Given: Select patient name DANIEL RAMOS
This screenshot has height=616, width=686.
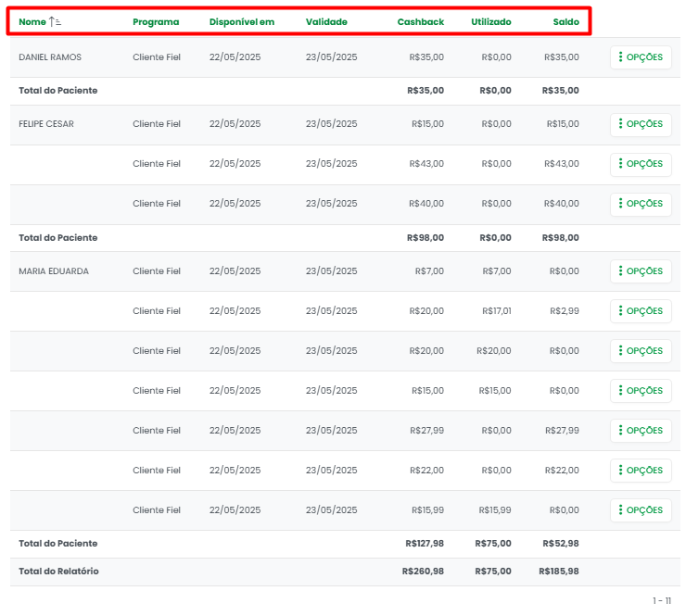Looking at the screenshot, I should pos(50,57).
